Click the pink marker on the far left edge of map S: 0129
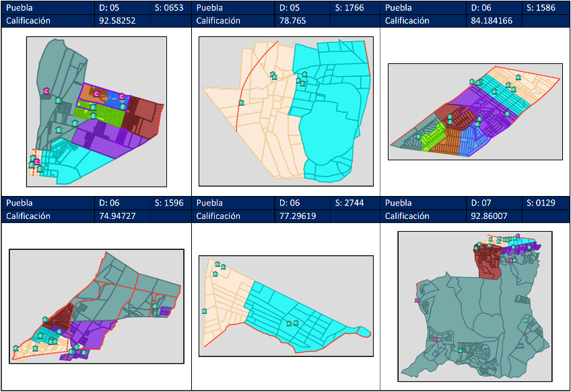 pos(417,300)
